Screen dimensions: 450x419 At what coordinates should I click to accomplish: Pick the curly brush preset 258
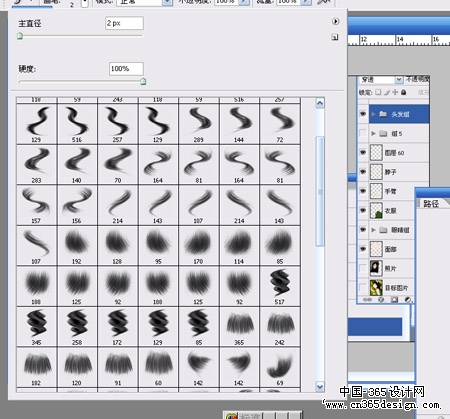[x=77, y=327]
